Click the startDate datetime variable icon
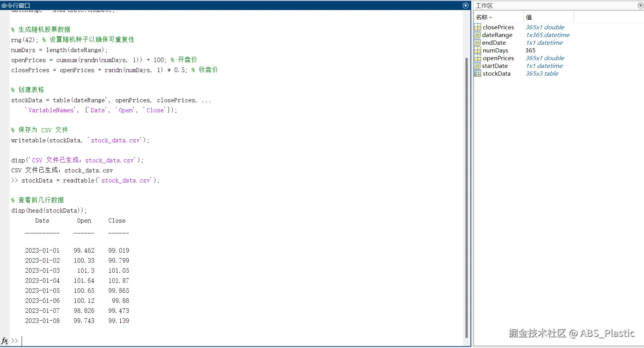This screenshot has width=644, height=348. [477, 66]
